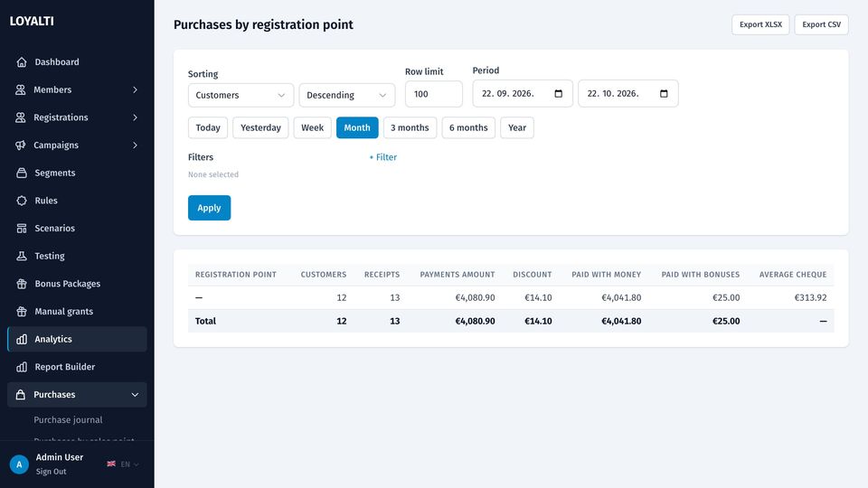The image size is (868, 488).
Task: Expand the Registrations submenu chevron
Action: pos(135,117)
